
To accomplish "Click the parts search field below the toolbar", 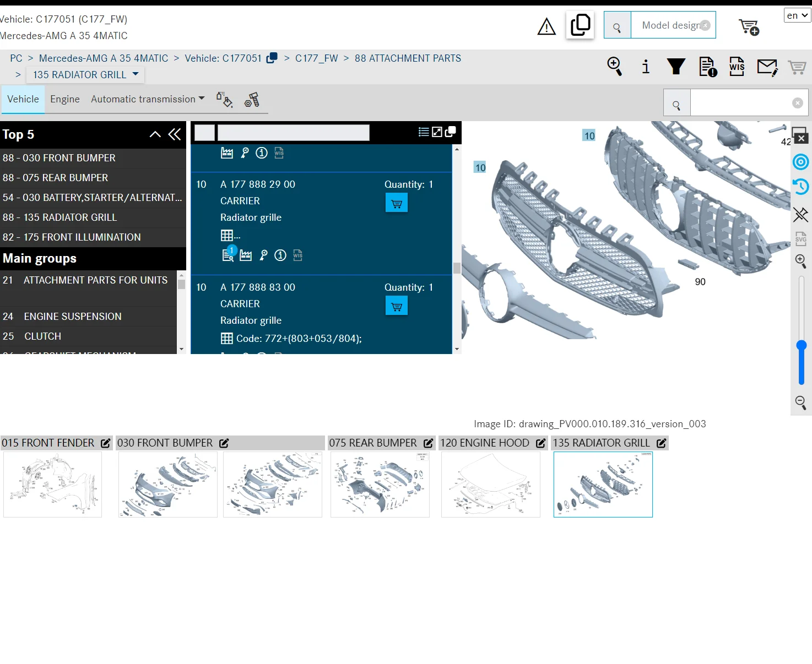I will click(x=749, y=103).
